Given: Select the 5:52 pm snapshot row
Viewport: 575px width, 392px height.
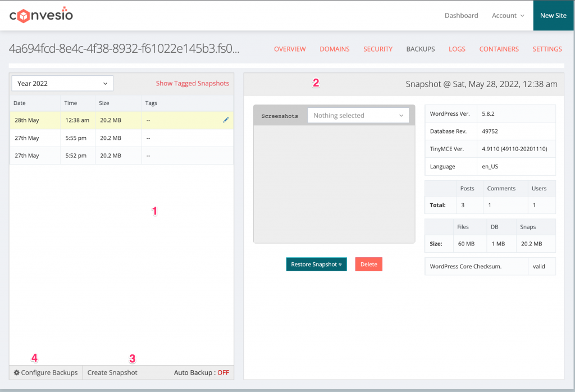Looking at the screenshot, I should point(121,156).
